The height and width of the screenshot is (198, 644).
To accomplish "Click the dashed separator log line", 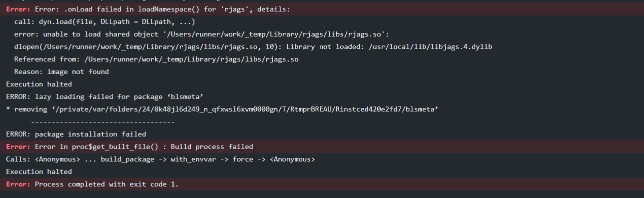I will click(x=322, y=122).
